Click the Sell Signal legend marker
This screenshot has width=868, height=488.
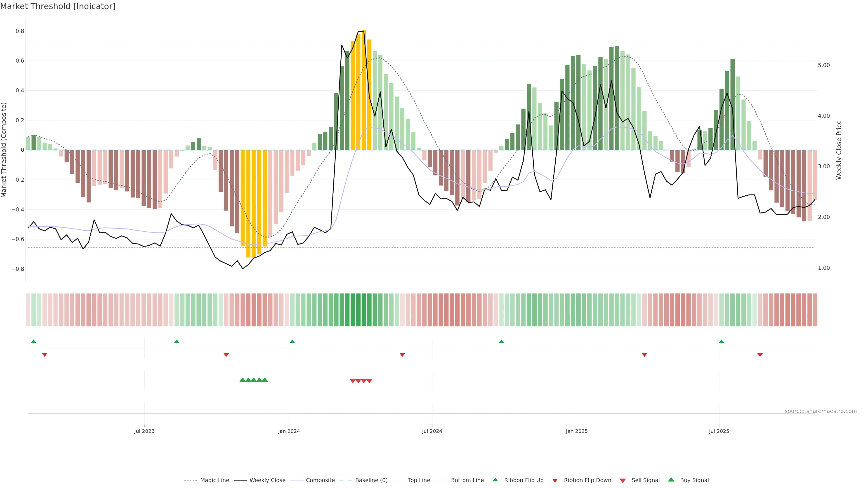[623, 481]
